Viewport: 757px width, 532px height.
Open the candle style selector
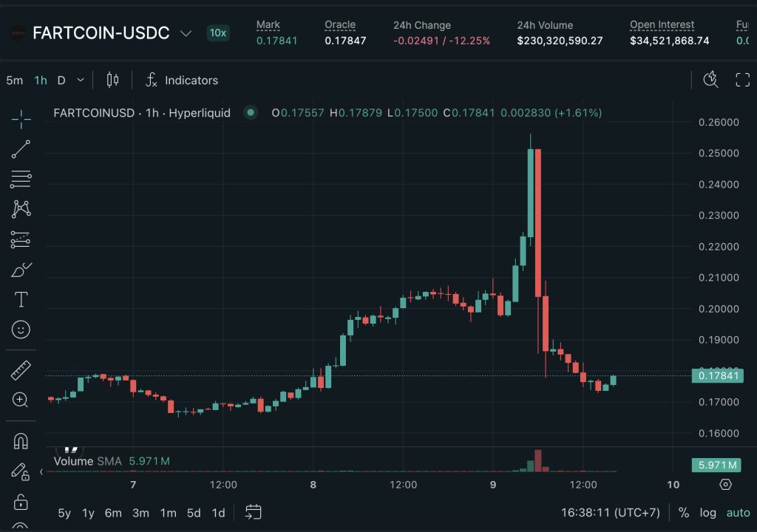pyautogui.click(x=112, y=80)
